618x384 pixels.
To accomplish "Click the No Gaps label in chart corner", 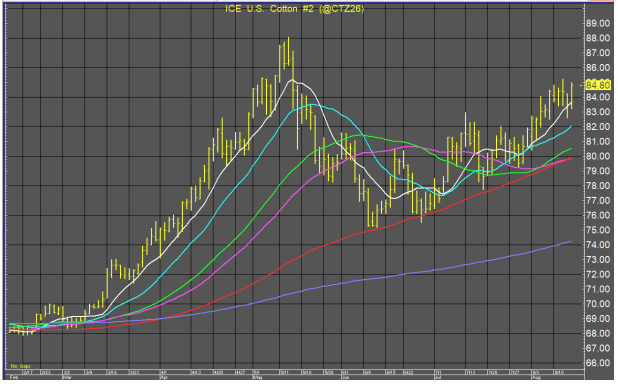I will coord(20,366).
